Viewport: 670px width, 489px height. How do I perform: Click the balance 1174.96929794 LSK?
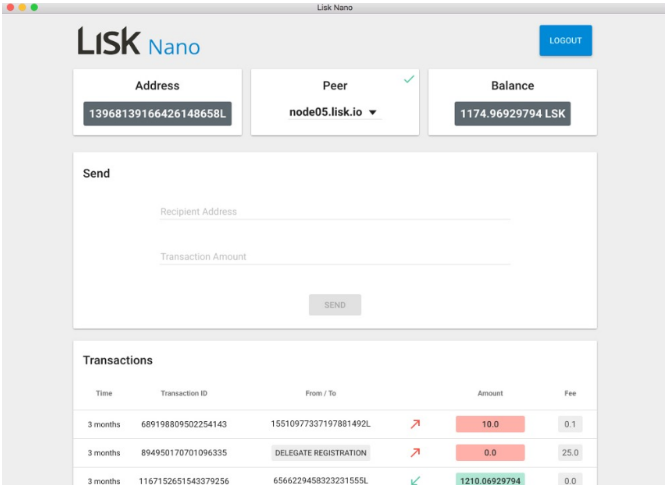click(512, 114)
